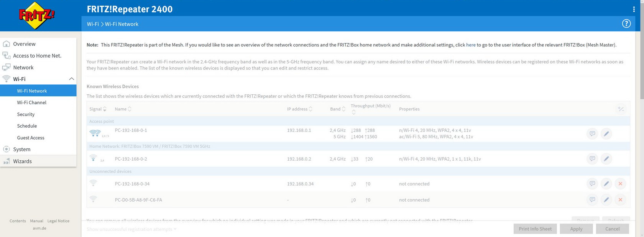Click the Overview house icon
This screenshot has width=644, height=237.
(x=6, y=44)
